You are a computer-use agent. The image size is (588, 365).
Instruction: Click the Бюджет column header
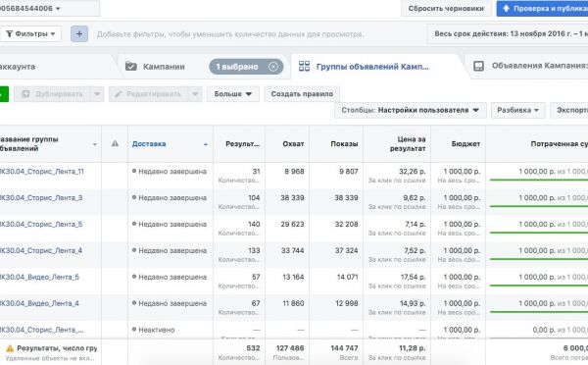[465, 144]
